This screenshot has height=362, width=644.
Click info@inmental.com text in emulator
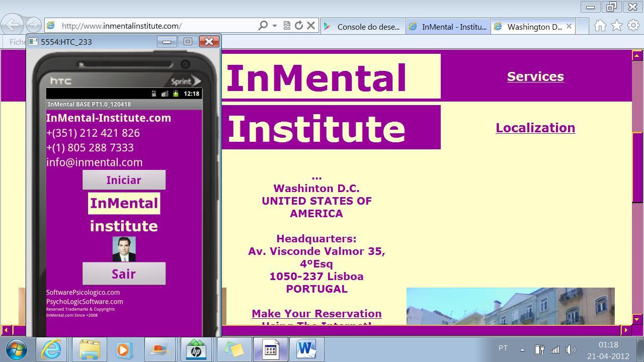pos(94,162)
